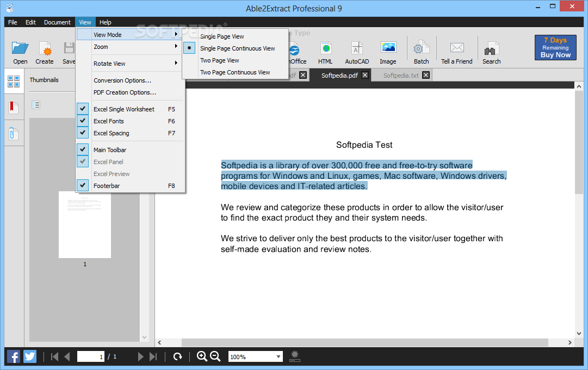Close the Softpedia.txt tab

tap(426, 75)
